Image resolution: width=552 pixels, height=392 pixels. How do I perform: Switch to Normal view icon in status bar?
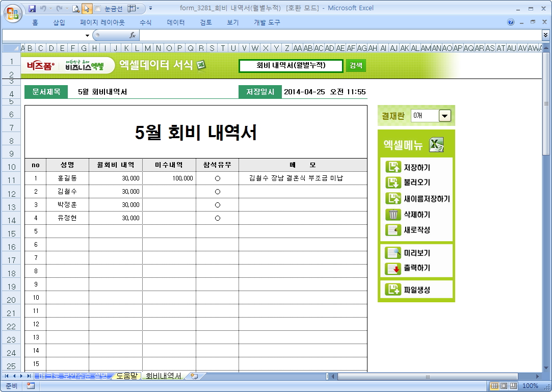494,386
